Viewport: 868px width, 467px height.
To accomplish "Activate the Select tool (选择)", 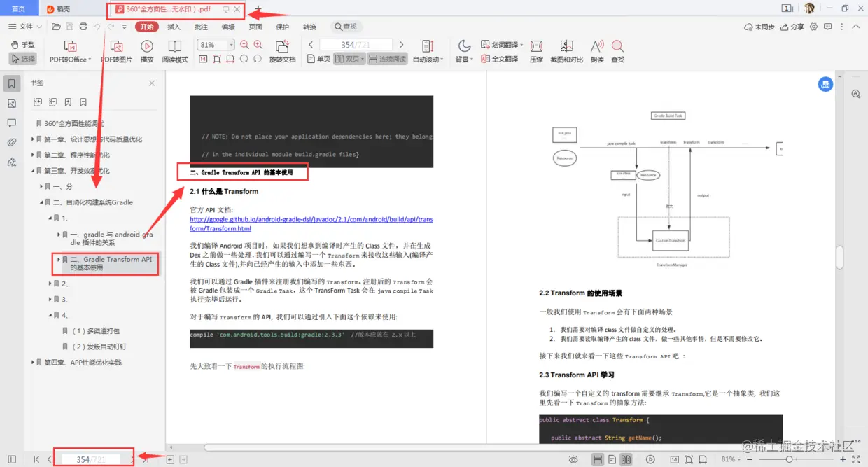I will [x=23, y=60].
